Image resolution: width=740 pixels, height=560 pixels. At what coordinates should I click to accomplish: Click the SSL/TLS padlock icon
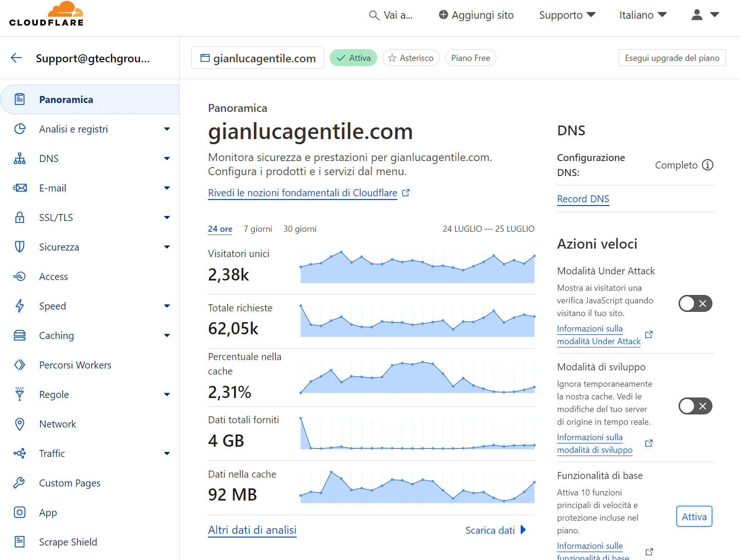click(20, 217)
